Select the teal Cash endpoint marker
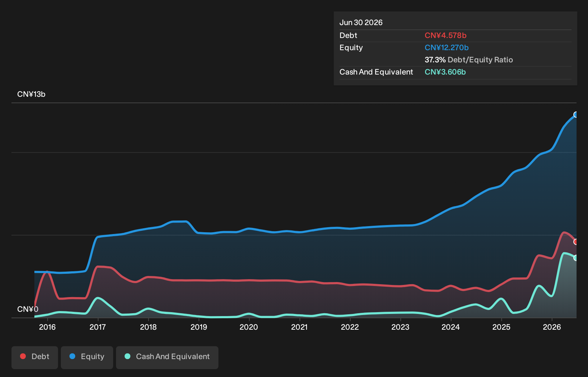This screenshot has height=377, width=588. 576,258
